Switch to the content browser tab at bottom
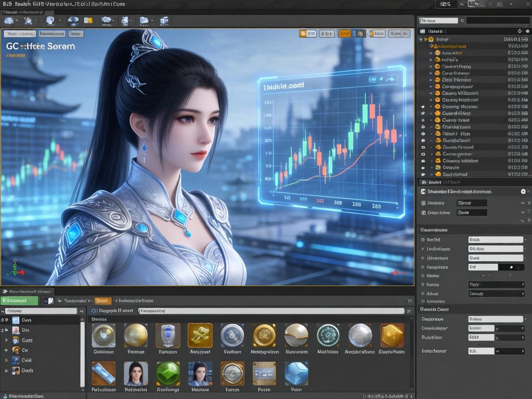The width and height of the screenshot is (532, 399). (x=28, y=291)
